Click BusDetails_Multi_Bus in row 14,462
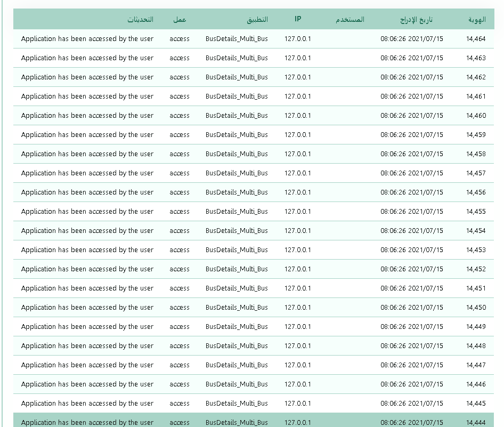504x427 pixels. coord(237,77)
